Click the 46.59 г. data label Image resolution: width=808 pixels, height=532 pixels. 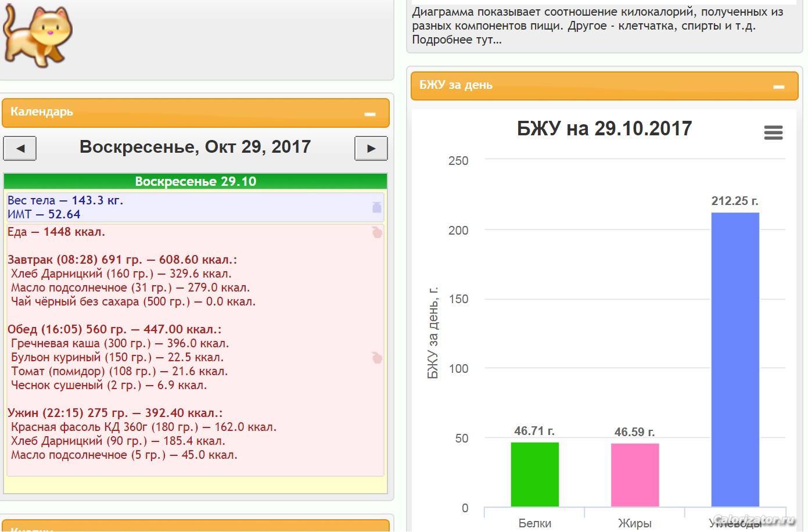(634, 432)
